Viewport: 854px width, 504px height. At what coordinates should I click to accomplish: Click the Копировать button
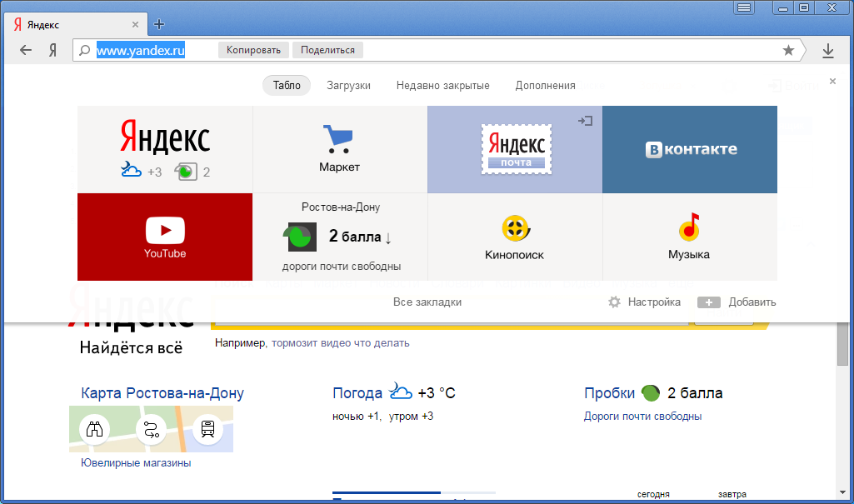click(254, 50)
